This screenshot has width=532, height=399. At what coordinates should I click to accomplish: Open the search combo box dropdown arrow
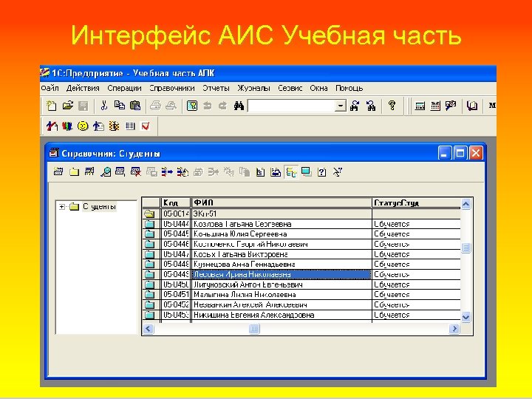pos(341,106)
